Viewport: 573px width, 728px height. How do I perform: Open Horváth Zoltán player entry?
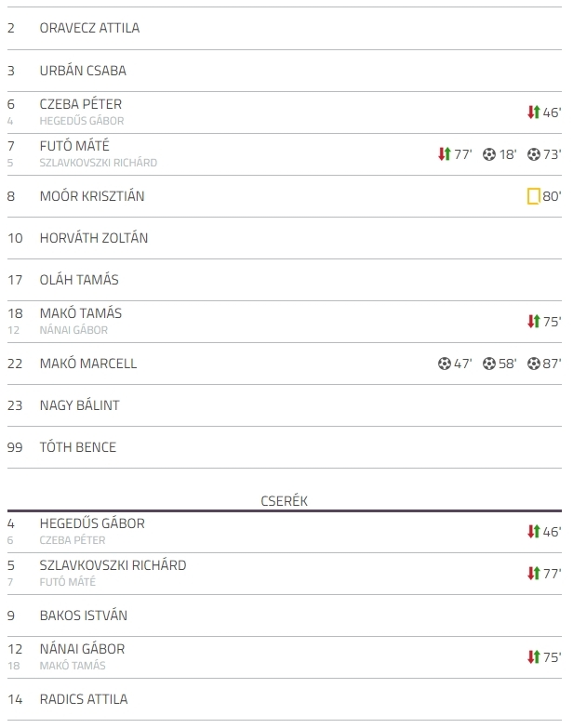click(93, 238)
